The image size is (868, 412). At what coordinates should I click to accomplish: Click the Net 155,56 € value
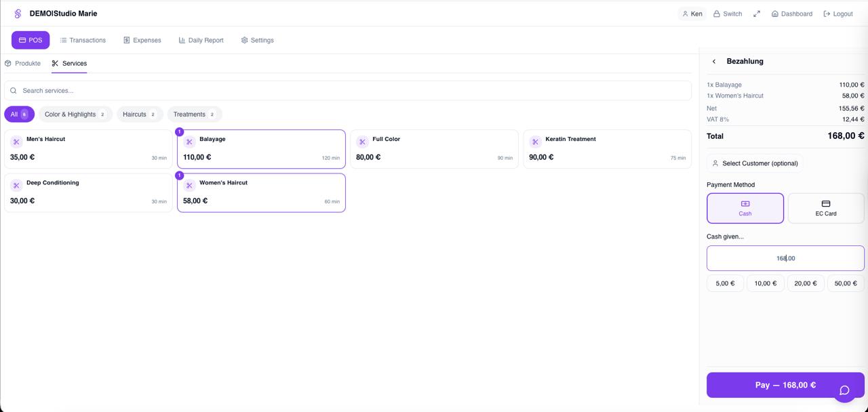pyautogui.click(x=852, y=108)
